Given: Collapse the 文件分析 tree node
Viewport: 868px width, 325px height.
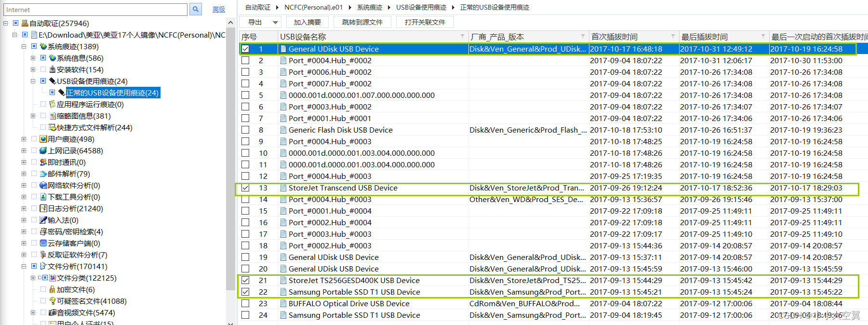Looking at the screenshot, I should [24, 266].
